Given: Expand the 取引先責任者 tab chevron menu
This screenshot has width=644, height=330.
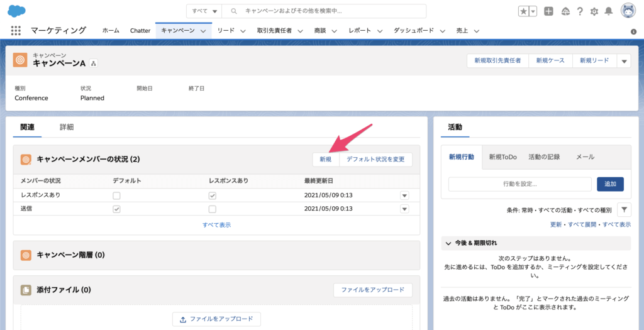Looking at the screenshot, I should click(x=300, y=31).
